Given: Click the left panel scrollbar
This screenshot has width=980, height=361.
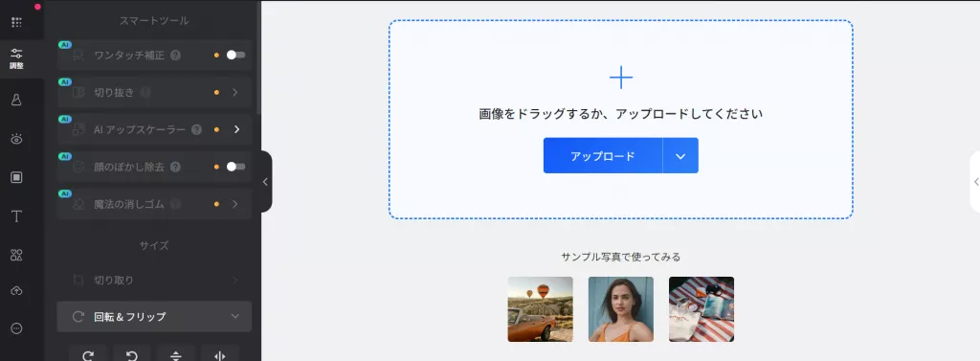Looking at the screenshot, I should (x=258, y=56).
